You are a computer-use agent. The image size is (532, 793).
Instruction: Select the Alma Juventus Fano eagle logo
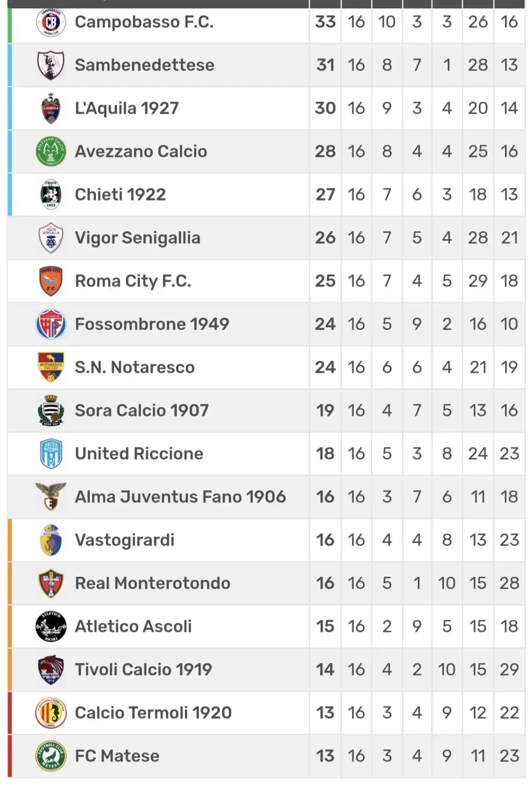[51, 497]
